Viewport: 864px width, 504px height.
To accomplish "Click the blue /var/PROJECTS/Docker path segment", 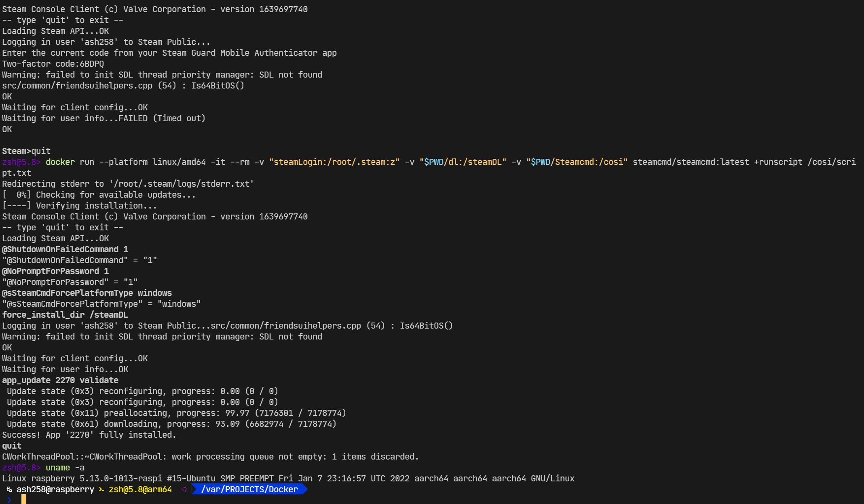I will click(249, 489).
